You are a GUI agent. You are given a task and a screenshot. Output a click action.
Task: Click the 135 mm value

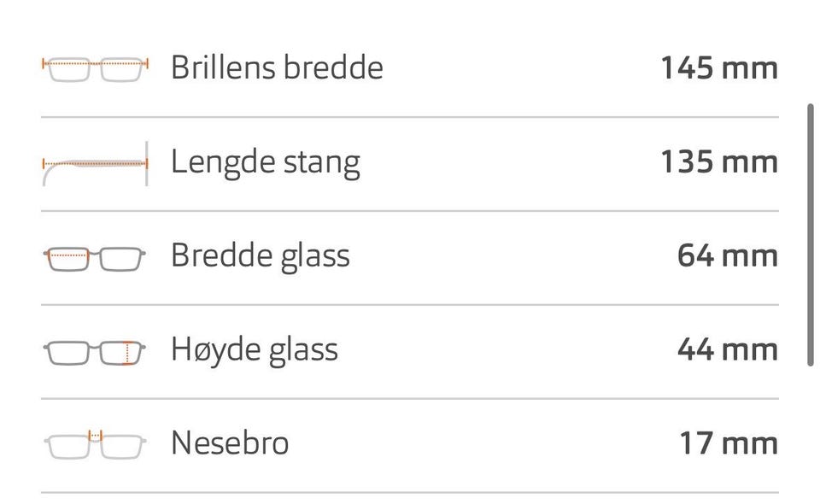point(719,161)
